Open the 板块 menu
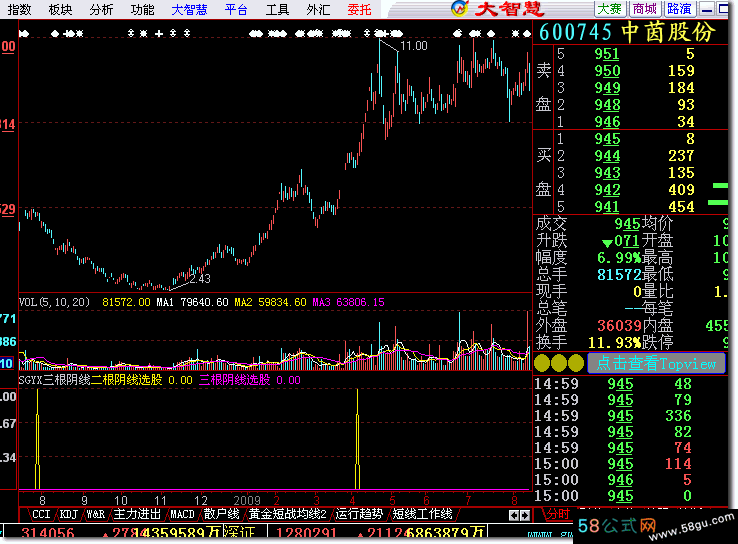The width and height of the screenshot is (738, 544). [60, 9]
